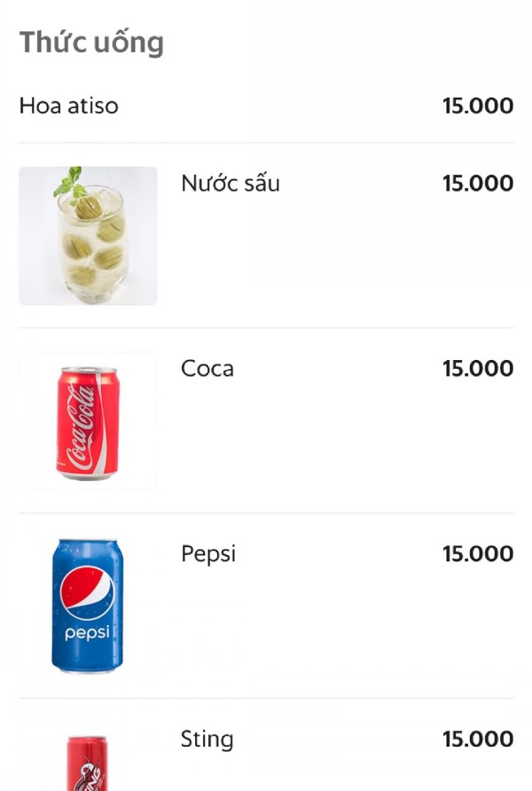Click the Sting item label

point(205,739)
